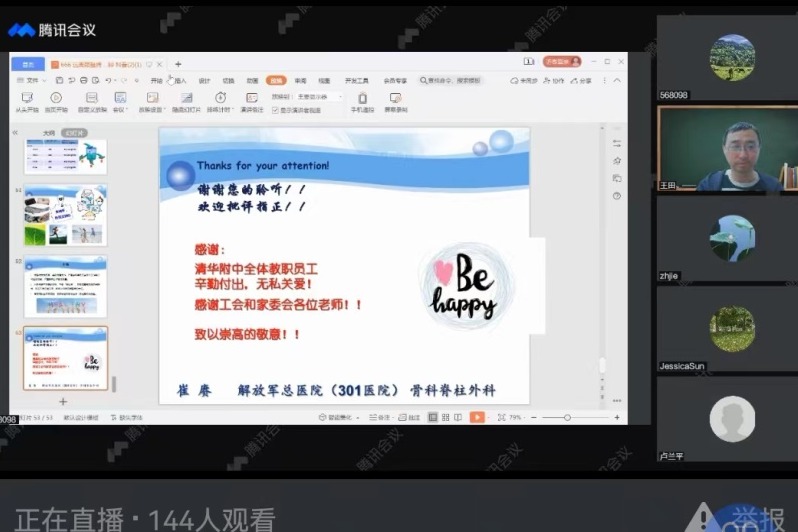Open the display monitor selection dropdown
Image resolution: width=798 pixels, height=532 pixels.
pyautogui.click(x=319, y=96)
